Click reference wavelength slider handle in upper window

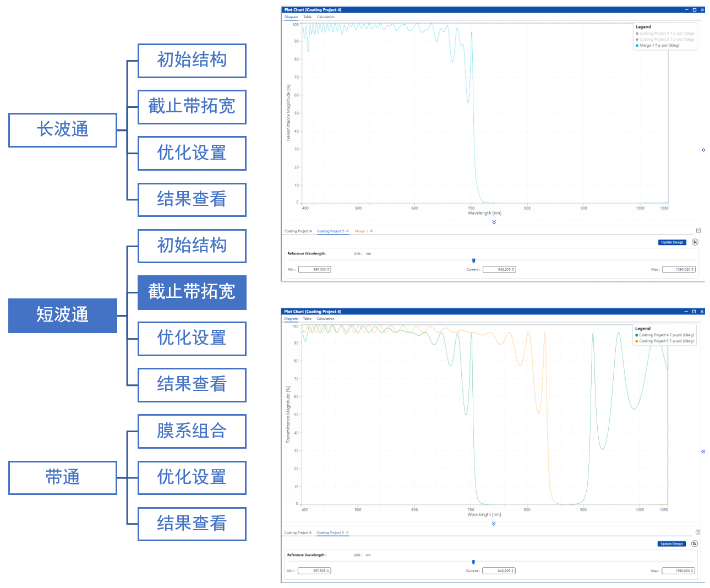coord(473,261)
